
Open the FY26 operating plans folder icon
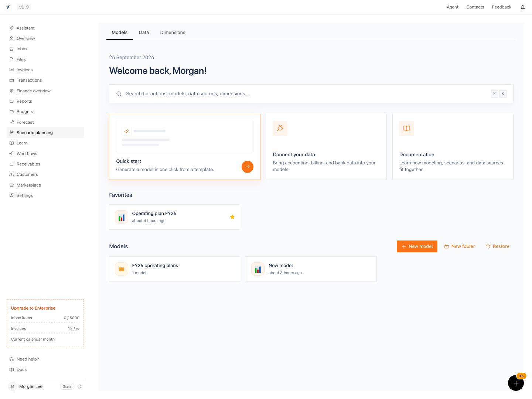tap(122, 269)
